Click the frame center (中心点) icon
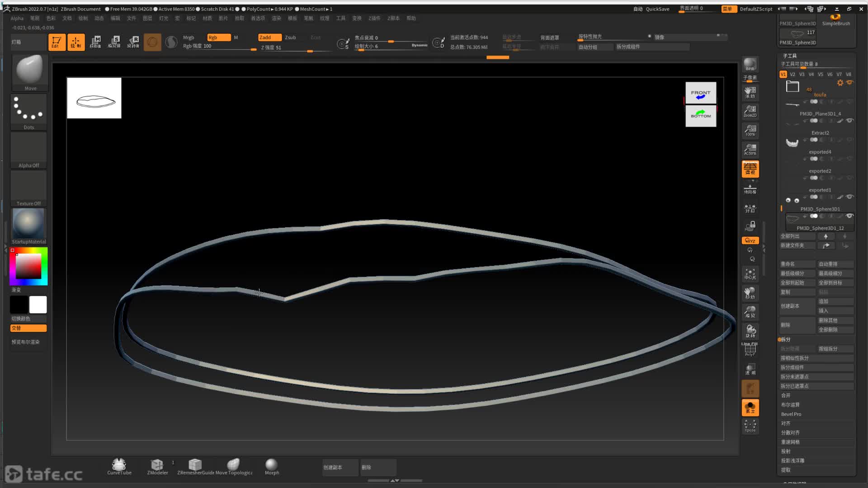The width and height of the screenshot is (868, 488). tap(750, 273)
